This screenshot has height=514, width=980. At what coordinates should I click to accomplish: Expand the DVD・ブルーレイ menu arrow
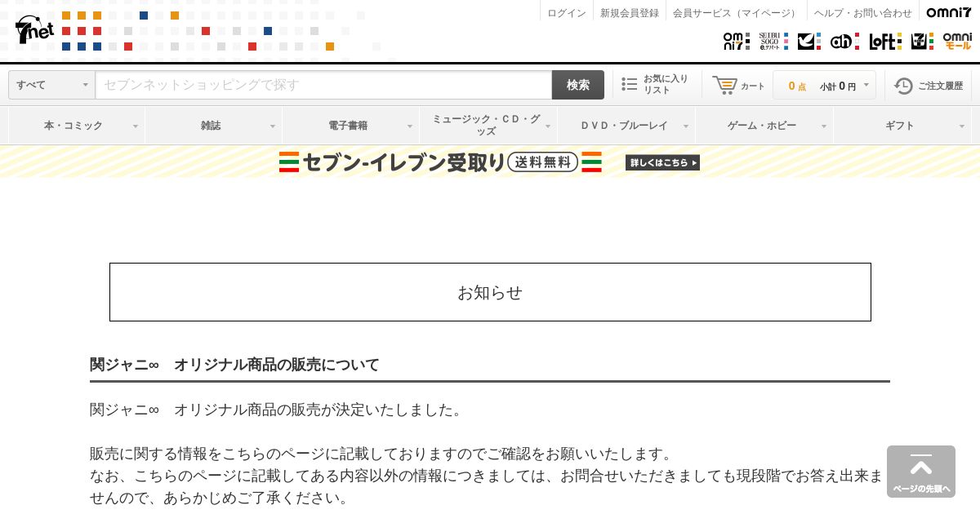click(686, 126)
